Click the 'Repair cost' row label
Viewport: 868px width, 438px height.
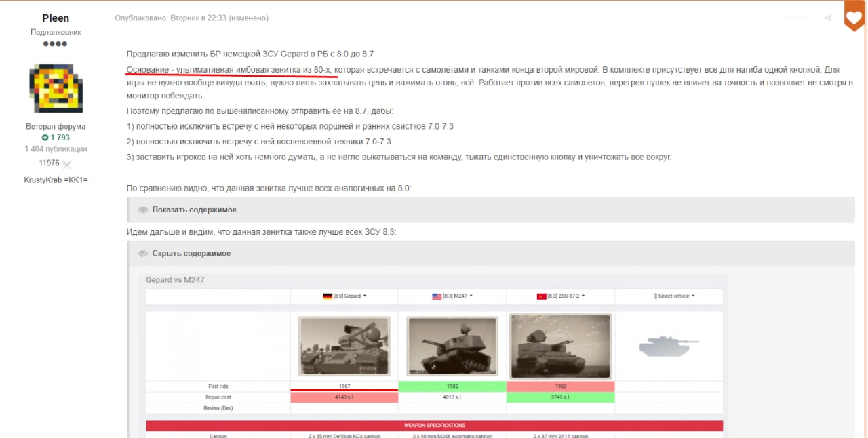pyautogui.click(x=218, y=397)
